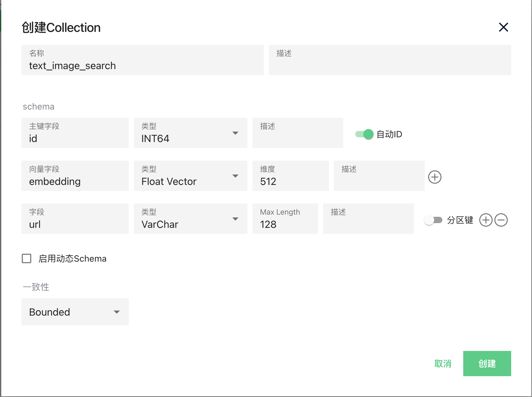Open the Bounded consistency level dropdown
Viewport: 532px width, 397px height.
[x=75, y=312]
